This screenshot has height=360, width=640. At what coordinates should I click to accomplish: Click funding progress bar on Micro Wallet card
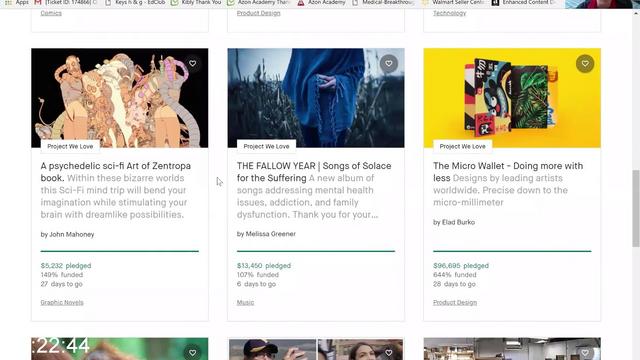[x=512, y=251]
